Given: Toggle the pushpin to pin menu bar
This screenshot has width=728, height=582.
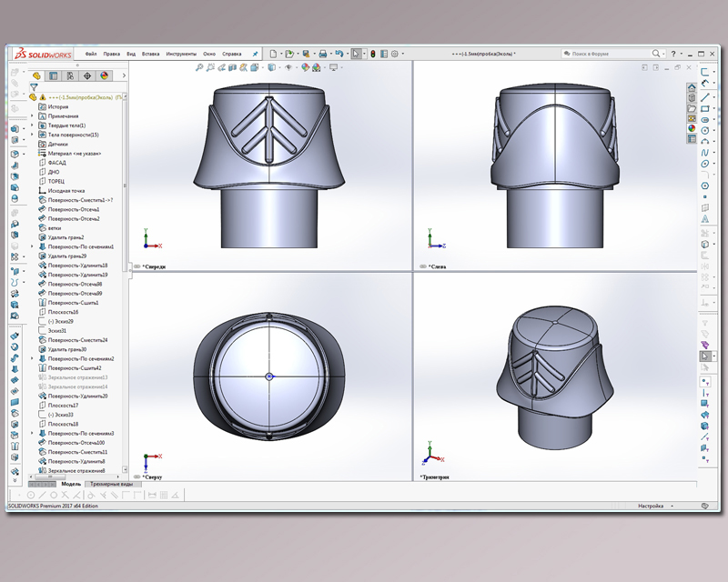Looking at the screenshot, I should pos(255,54).
